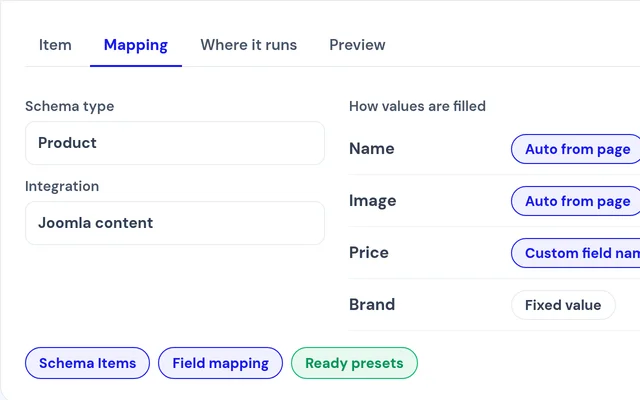
Task: Click the Name row label
Action: pos(372,149)
